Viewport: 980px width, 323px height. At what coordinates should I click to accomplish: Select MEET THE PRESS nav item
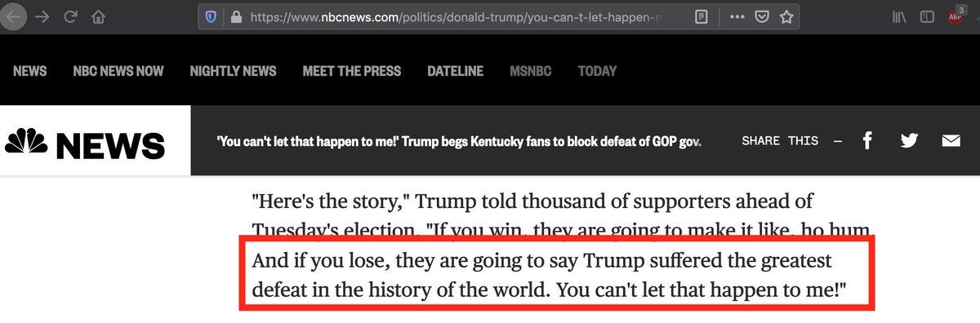(352, 71)
